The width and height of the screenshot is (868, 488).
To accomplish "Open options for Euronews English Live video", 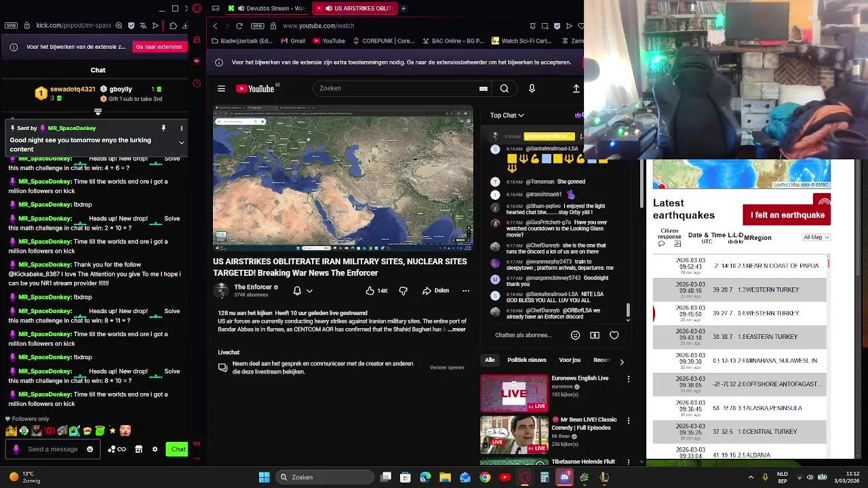I will coord(629,380).
